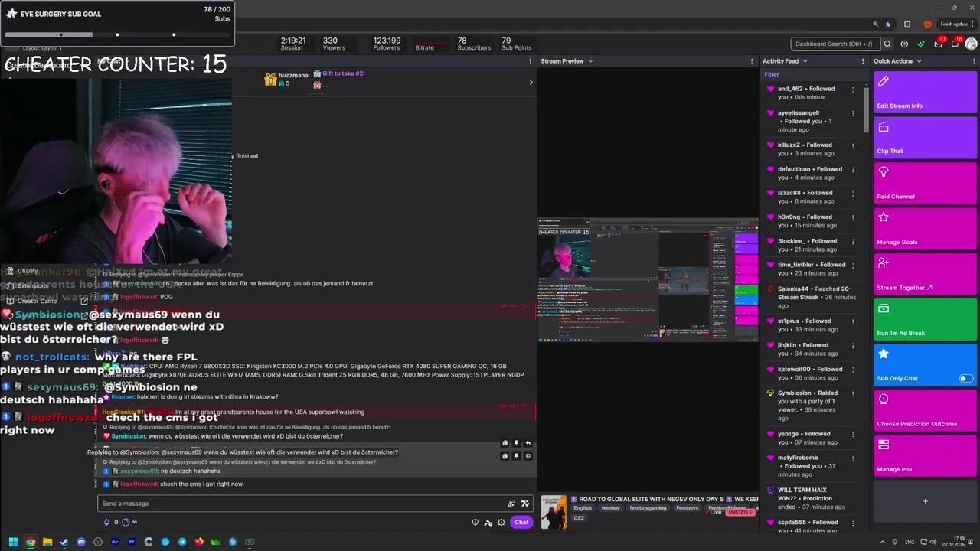Image resolution: width=980 pixels, height=551 pixels.
Task: Open the whispers icon with 18 badge
Action: tap(955, 44)
